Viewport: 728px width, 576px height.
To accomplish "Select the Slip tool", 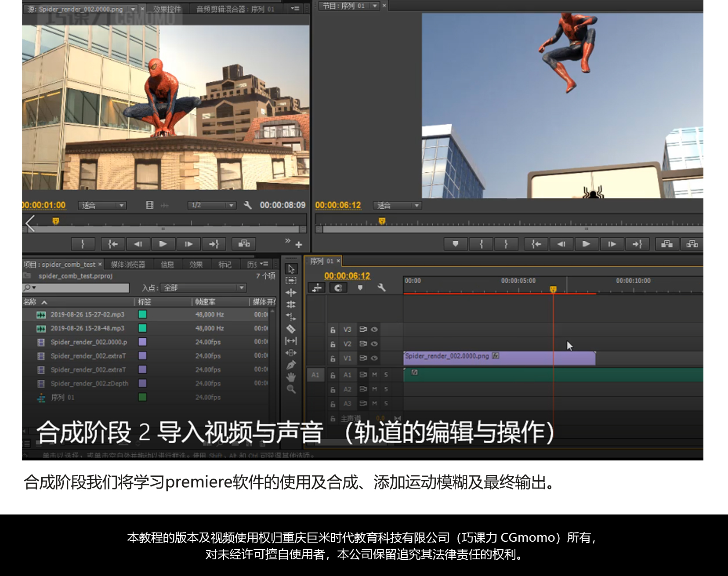I will (x=291, y=341).
